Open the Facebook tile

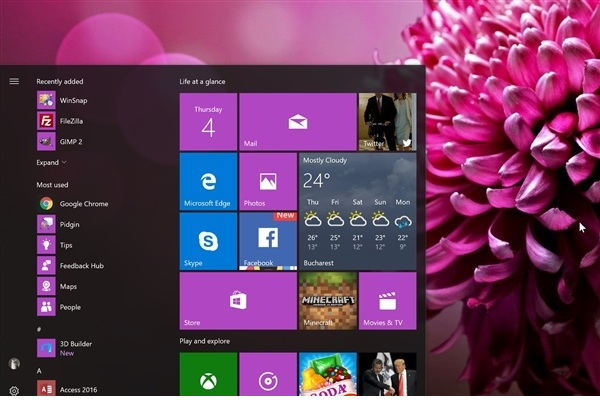pos(268,241)
